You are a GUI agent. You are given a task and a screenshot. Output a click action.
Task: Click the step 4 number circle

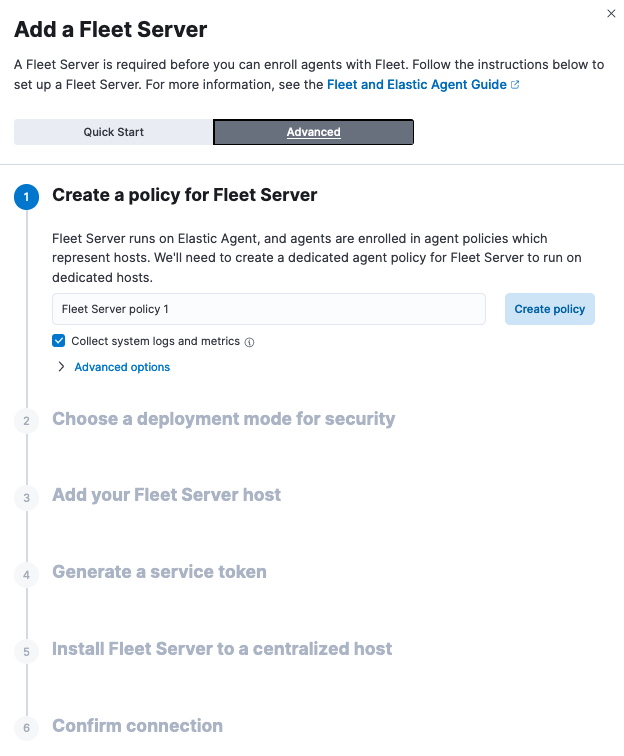click(x=27, y=574)
